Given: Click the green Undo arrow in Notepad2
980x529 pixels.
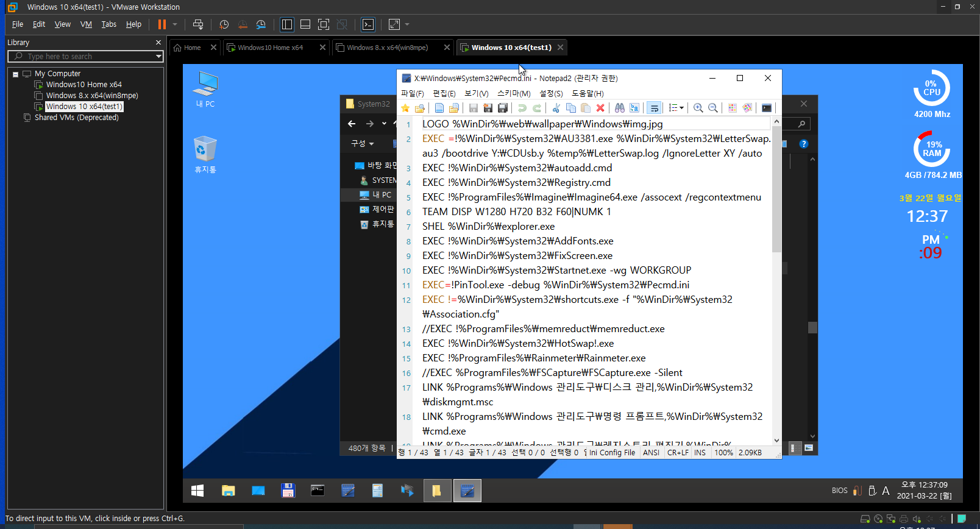Looking at the screenshot, I should 522,108.
